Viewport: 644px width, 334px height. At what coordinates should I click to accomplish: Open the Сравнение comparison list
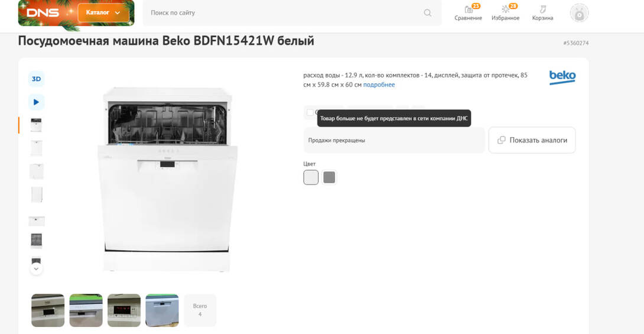point(468,12)
